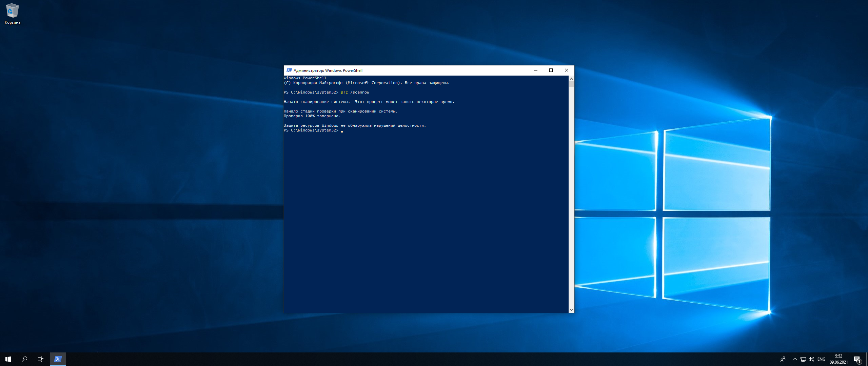This screenshot has height=366, width=868.
Task: Open the Action Center notifications icon
Action: tap(857, 359)
